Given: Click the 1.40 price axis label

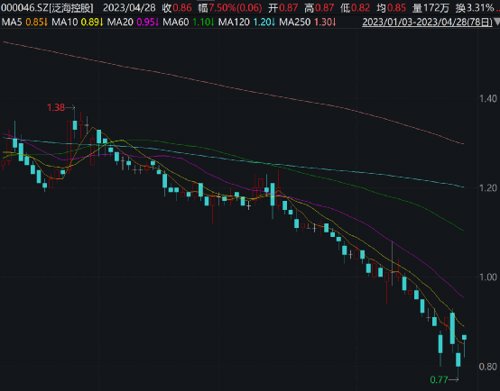Looking at the screenshot, I should tap(488, 98).
